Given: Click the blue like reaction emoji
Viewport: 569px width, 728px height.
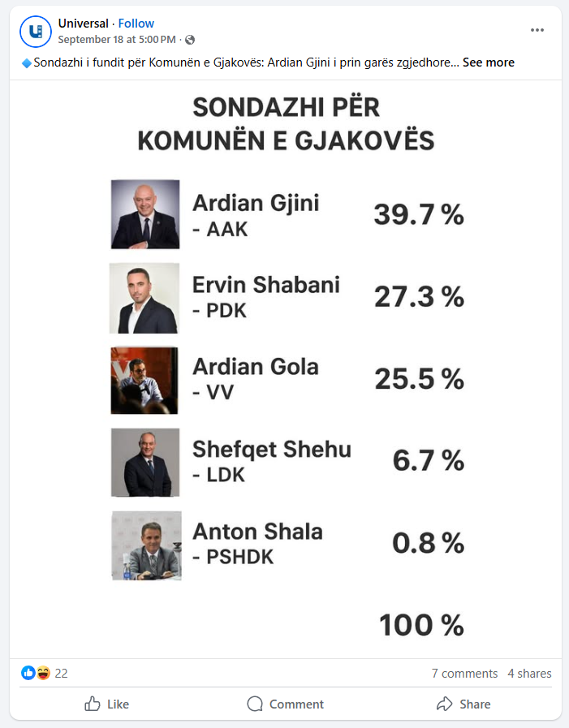Looking at the screenshot, I should 28,673.
